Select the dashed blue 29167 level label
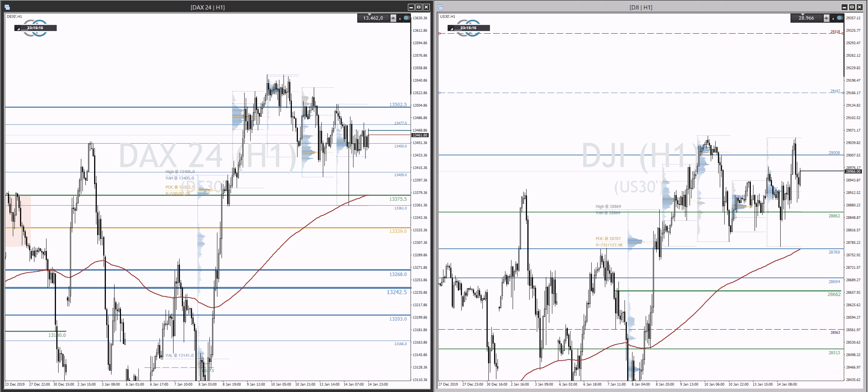Viewport: 868px width, 392px height. pos(835,91)
